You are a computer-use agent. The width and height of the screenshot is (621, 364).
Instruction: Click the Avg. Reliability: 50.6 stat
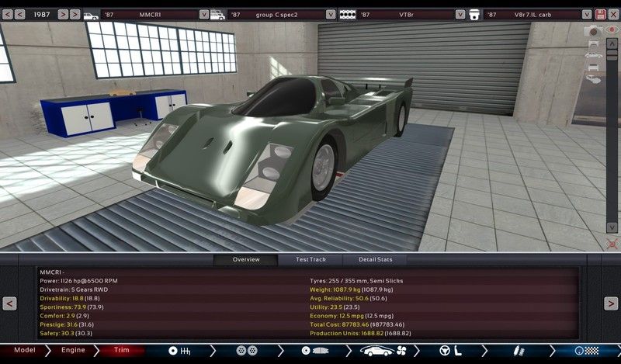click(x=349, y=298)
